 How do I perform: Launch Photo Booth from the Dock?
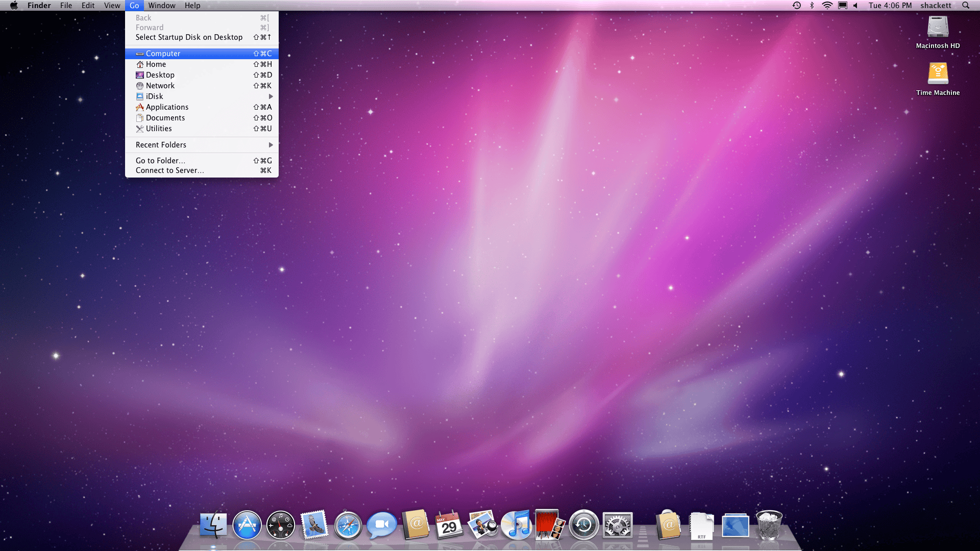coord(550,525)
